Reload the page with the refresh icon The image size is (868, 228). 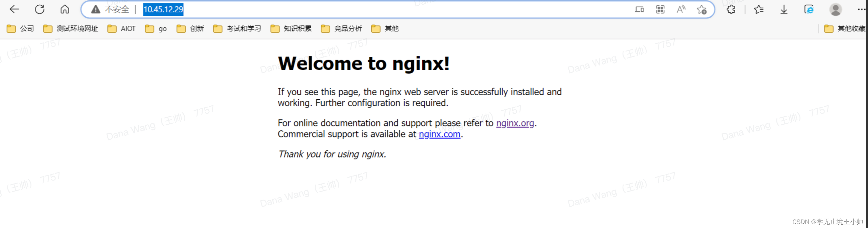tap(40, 9)
